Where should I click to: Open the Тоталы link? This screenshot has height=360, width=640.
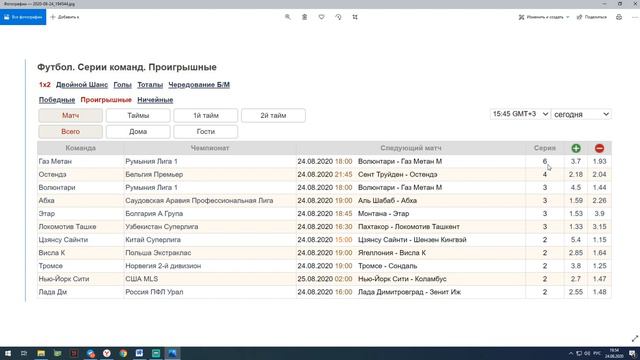(x=150, y=85)
